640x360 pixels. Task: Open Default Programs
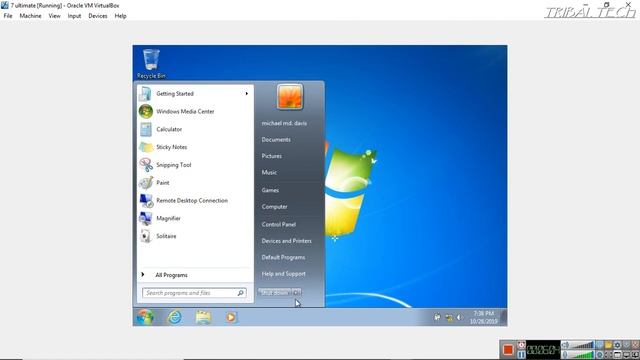pos(283,257)
